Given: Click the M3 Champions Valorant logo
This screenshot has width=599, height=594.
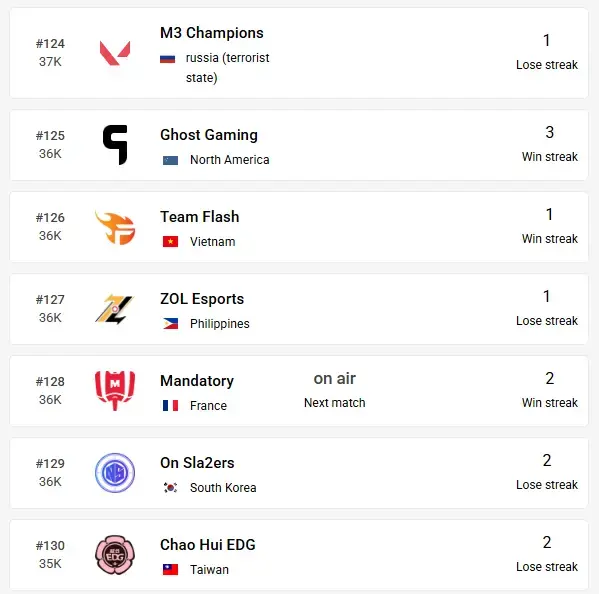Looking at the screenshot, I should click(x=115, y=53).
